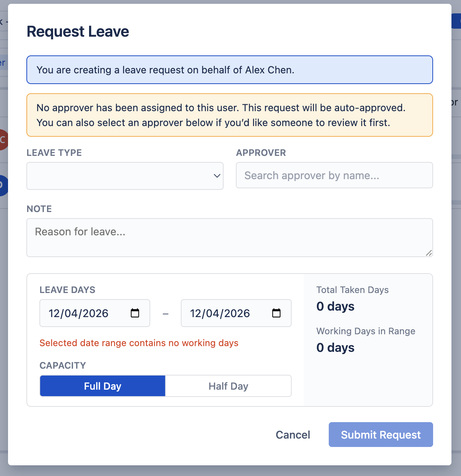The width and height of the screenshot is (461, 476).
Task: Select the Full Day capacity option
Action: pos(102,386)
